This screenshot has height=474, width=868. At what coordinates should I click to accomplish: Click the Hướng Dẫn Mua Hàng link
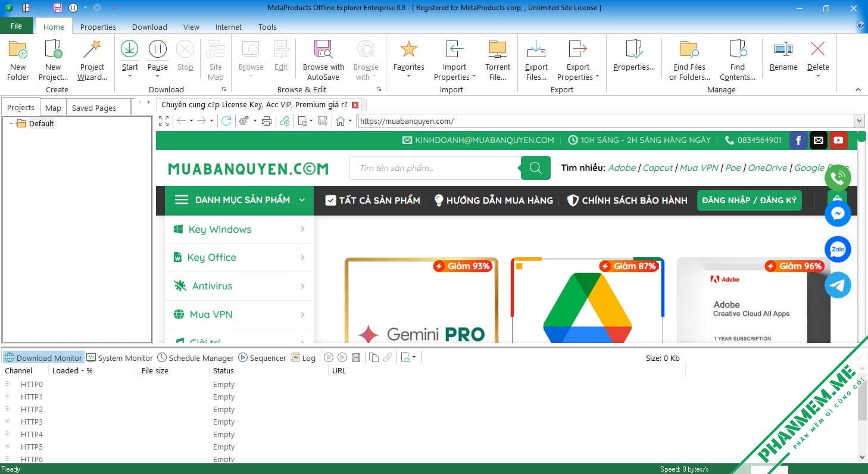[x=493, y=200]
